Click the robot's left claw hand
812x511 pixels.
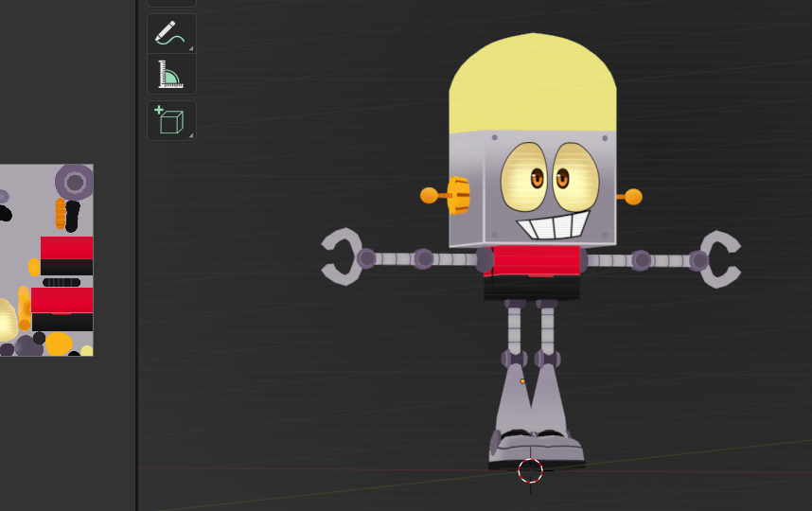(342, 256)
